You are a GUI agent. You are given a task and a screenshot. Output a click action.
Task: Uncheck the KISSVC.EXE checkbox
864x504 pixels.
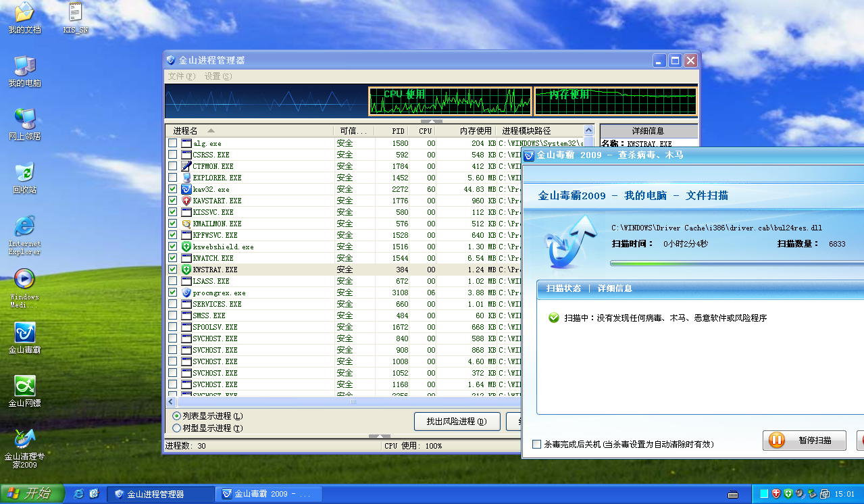tap(173, 212)
